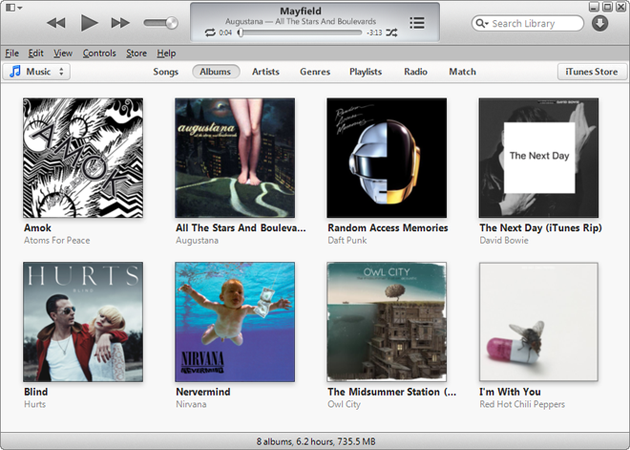Viewport: 630px width, 450px height.
Task: Click the Hurts artist name below Blind
Action: [x=35, y=404]
